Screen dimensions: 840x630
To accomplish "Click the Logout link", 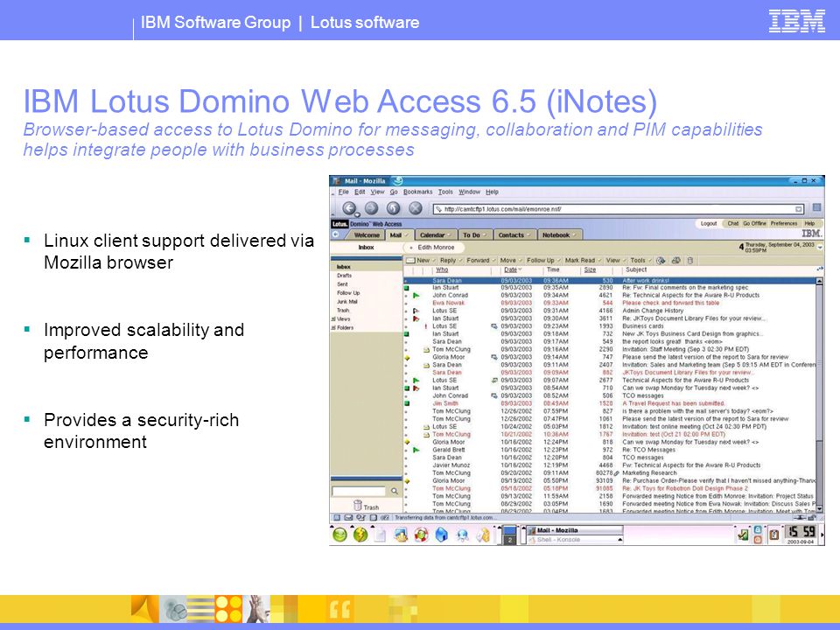I will coord(708,223).
